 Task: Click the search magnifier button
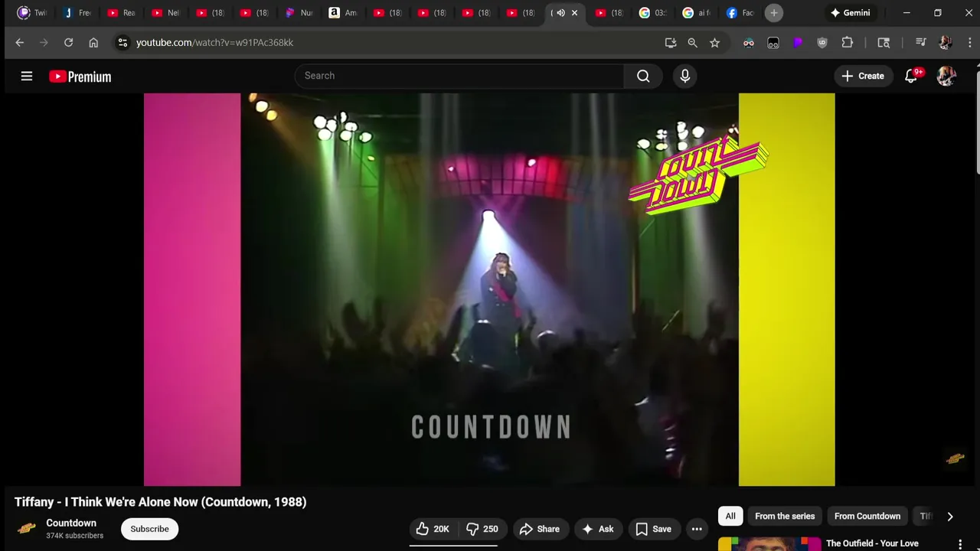pyautogui.click(x=643, y=76)
